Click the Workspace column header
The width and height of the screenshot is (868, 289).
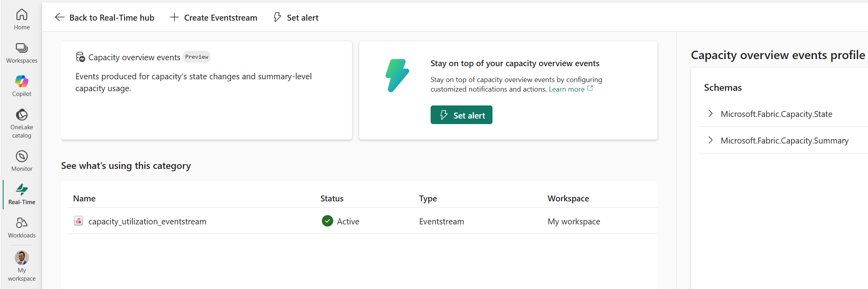[568, 198]
